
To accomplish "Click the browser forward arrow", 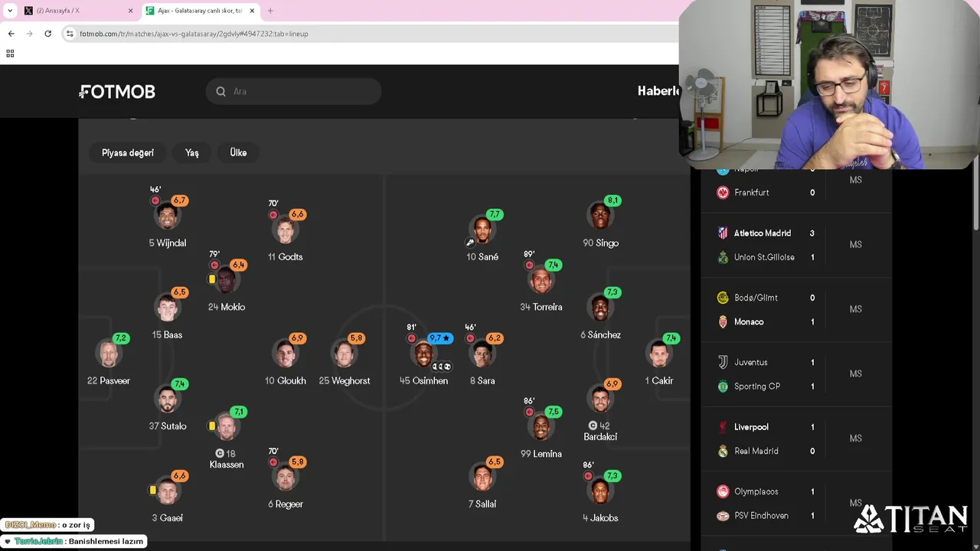I will click(x=29, y=34).
